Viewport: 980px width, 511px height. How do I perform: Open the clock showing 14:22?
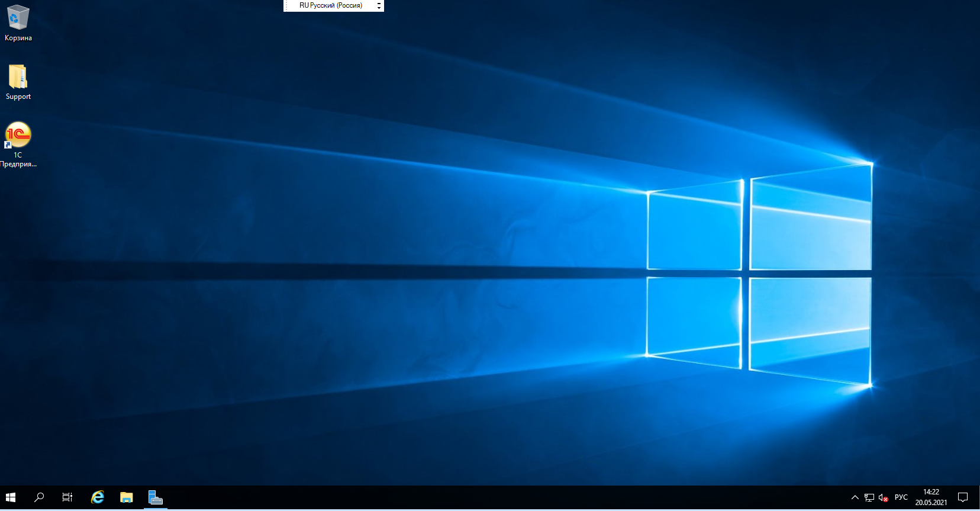point(931,498)
